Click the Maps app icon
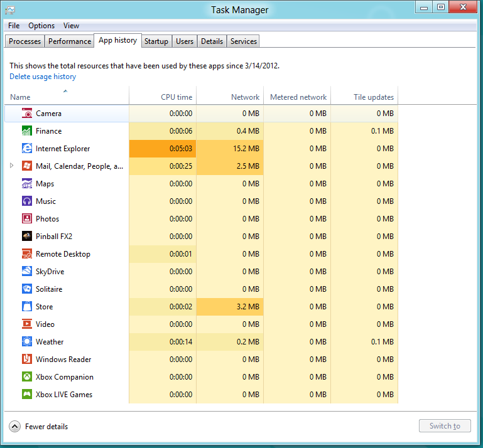Screen dimensions: 483x448 tap(27, 183)
